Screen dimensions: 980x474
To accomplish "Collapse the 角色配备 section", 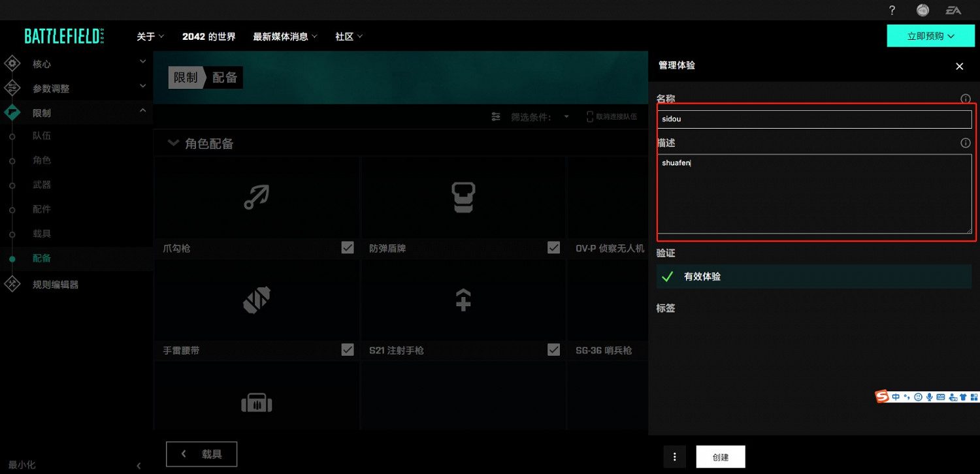I will (x=173, y=144).
